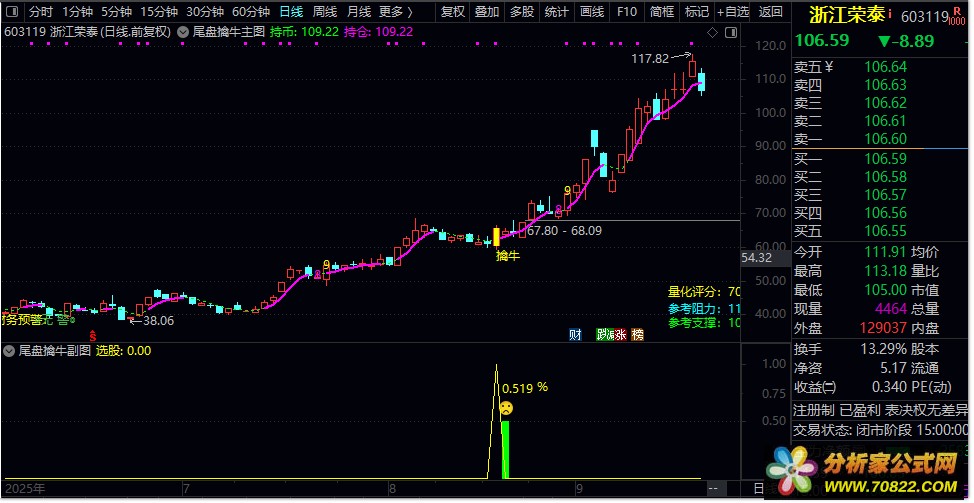Click the red info icon beside 浙江荣泰
The width and height of the screenshot is (974, 503).
coord(890,12)
